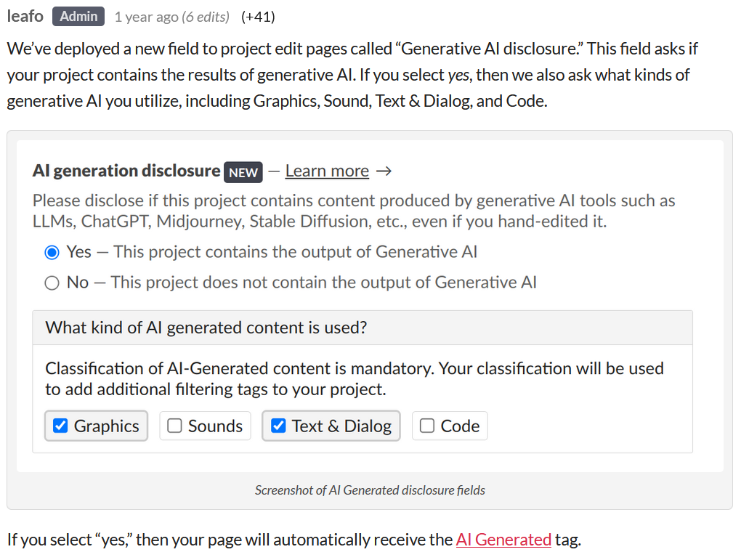The image size is (749, 560).
Task: Click the (+41) vote score
Action: tap(258, 17)
